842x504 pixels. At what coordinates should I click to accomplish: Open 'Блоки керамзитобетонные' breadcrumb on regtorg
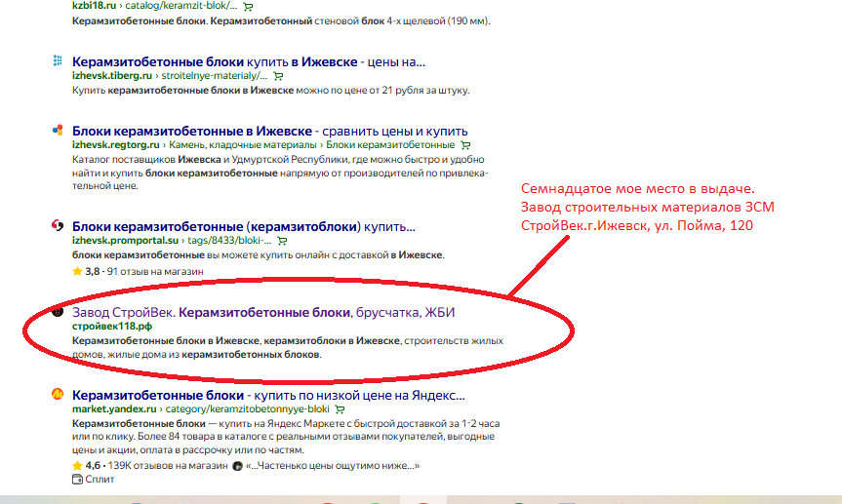coord(390,145)
